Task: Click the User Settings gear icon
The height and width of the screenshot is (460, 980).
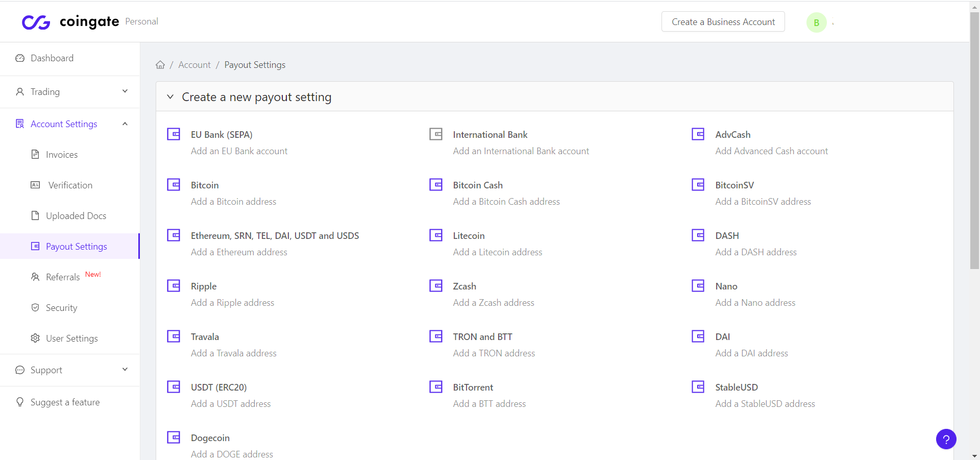Action: (x=35, y=338)
